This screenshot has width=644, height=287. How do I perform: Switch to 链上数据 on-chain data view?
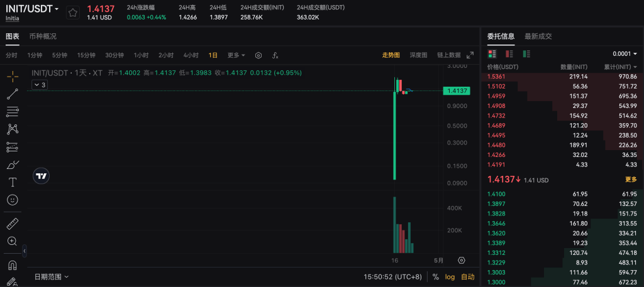(448, 55)
